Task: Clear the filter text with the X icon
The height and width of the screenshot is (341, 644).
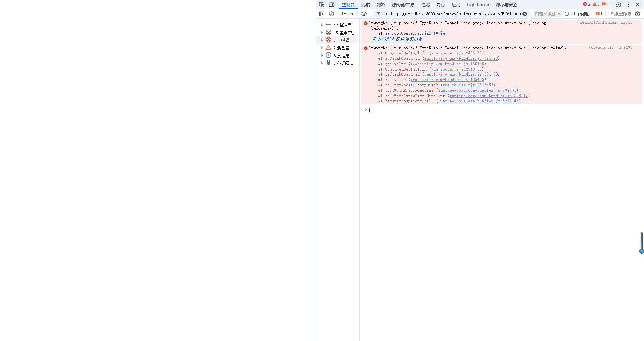Action: (x=525, y=14)
